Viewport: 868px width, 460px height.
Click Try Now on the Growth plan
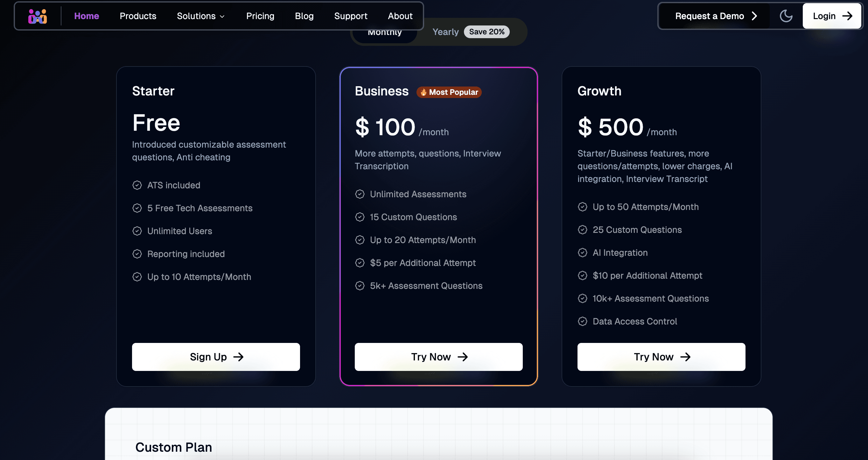point(661,357)
